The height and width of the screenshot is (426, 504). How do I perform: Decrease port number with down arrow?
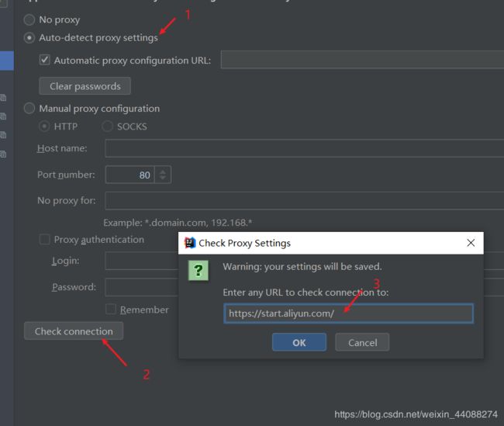(163, 178)
